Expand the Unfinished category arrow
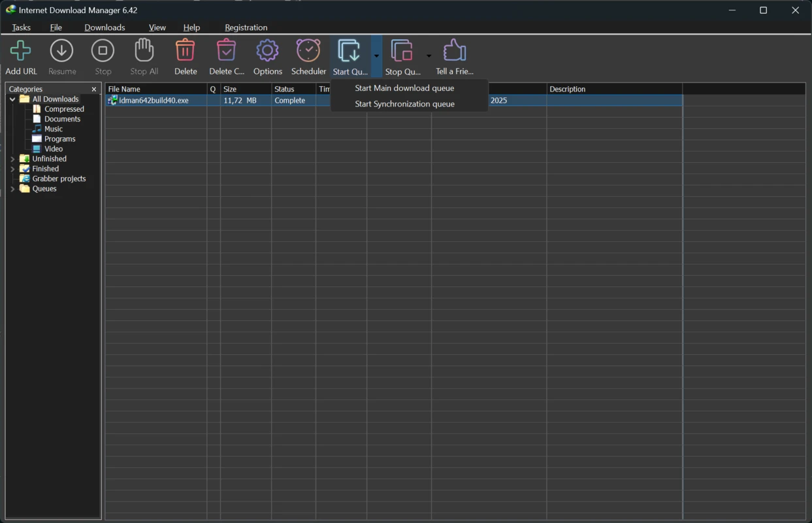 pos(12,159)
